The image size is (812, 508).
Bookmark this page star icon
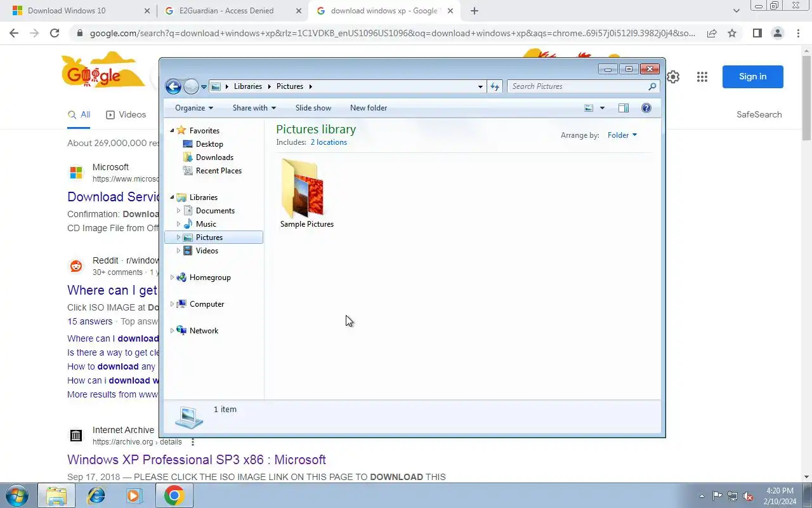pyautogui.click(x=732, y=33)
